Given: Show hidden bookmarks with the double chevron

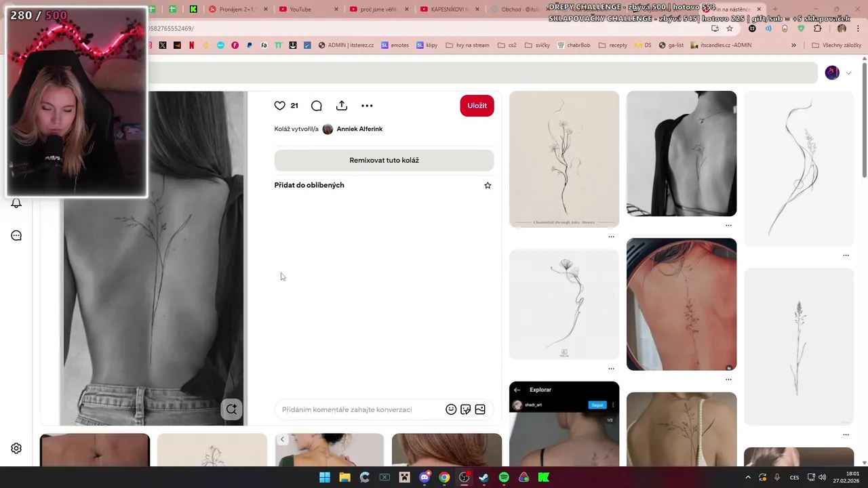Looking at the screenshot, I should pos(793,45).
